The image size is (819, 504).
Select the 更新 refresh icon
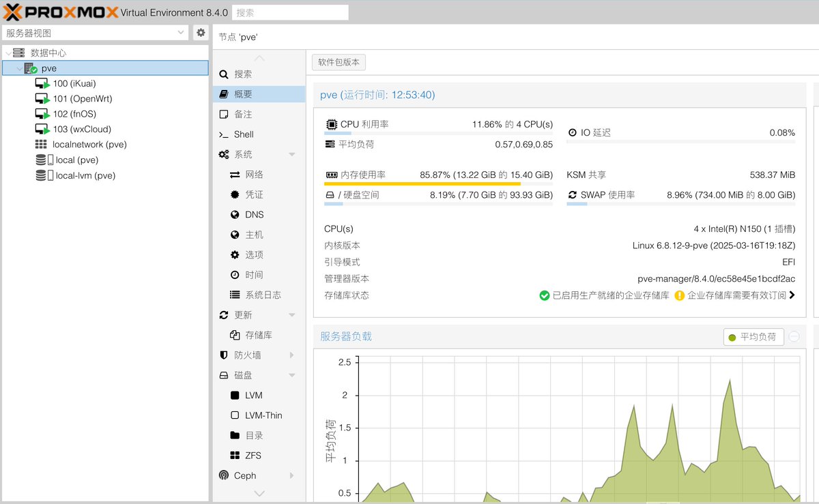(x=223, y=314)
